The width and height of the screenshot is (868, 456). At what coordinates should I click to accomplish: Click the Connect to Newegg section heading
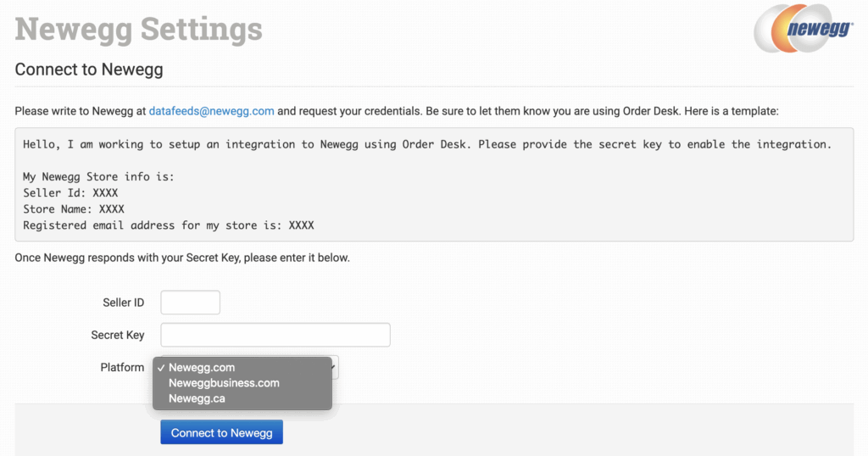(x=89, y=70)
